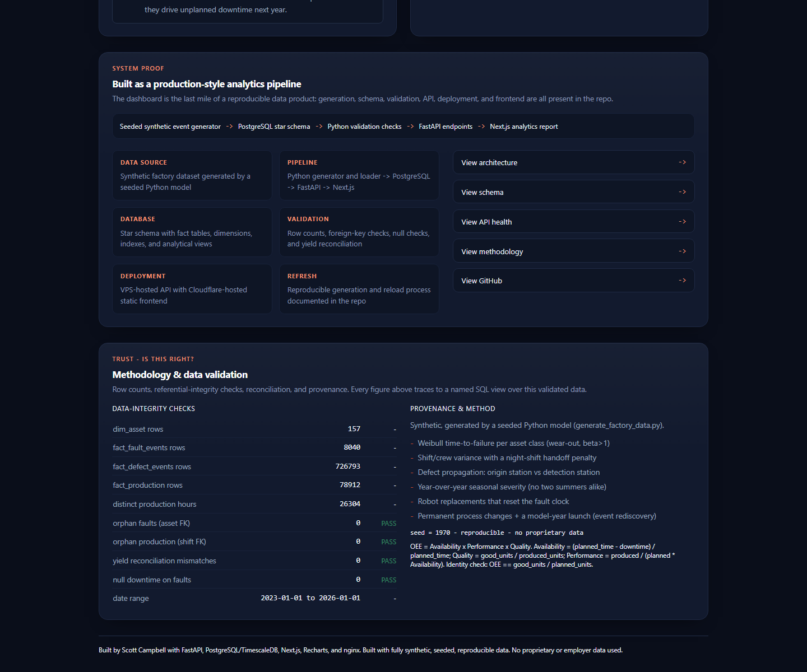Click the 'dim_asset rows' row label

138,429
